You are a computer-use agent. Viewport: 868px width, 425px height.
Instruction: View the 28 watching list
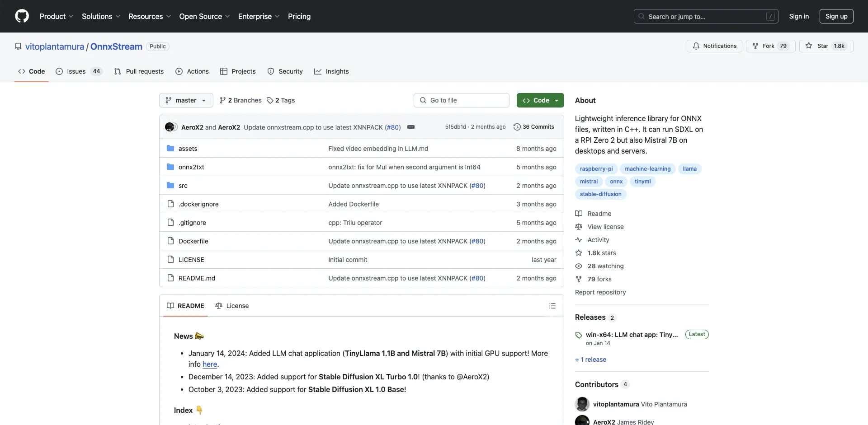[x=599, y=266]
